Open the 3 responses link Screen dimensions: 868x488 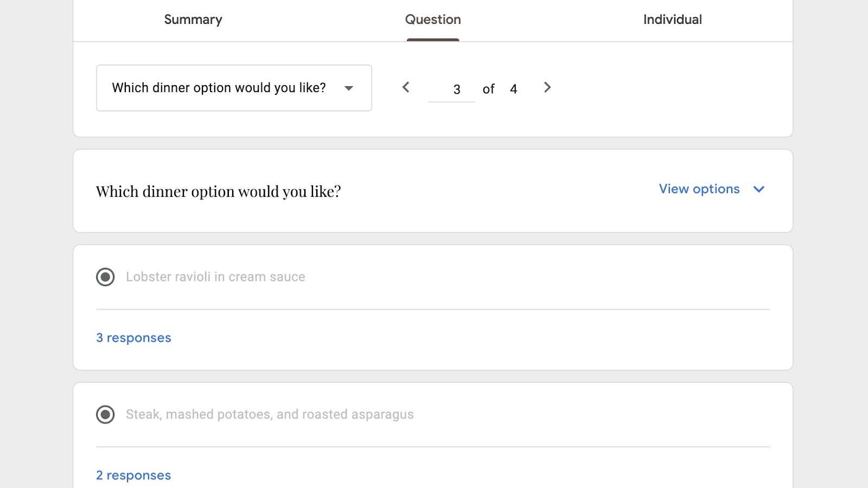pyautogui.click(x=133, y=338)
